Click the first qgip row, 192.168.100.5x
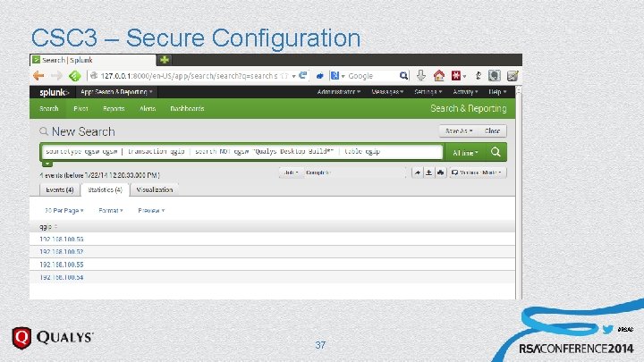The height and width of the screenshot is (362, 644). (272, 239)
